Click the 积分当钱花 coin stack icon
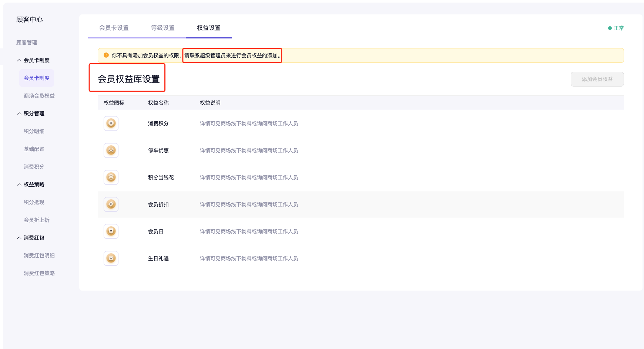Image resolution: width=644 pixels, height=349 pixels. coord(111,177)
